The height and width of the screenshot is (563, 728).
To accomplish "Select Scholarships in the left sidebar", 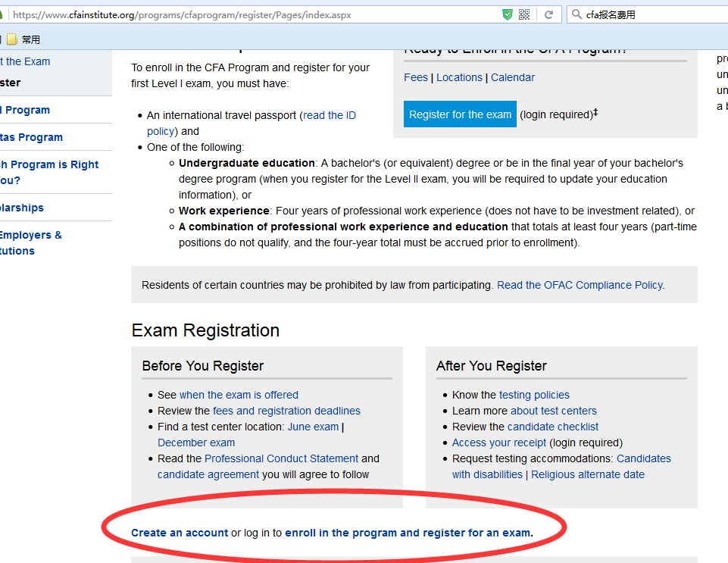I will point(21,208).
